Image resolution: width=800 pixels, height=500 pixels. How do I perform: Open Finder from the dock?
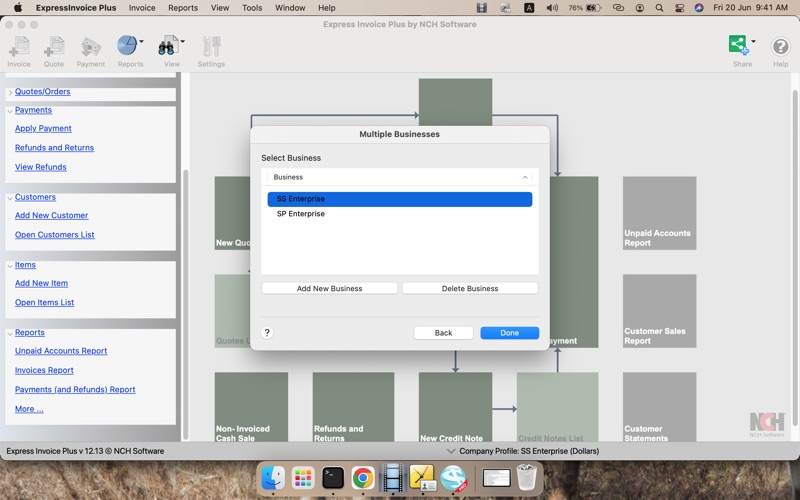pyautogui.click(x=273, y=478)
